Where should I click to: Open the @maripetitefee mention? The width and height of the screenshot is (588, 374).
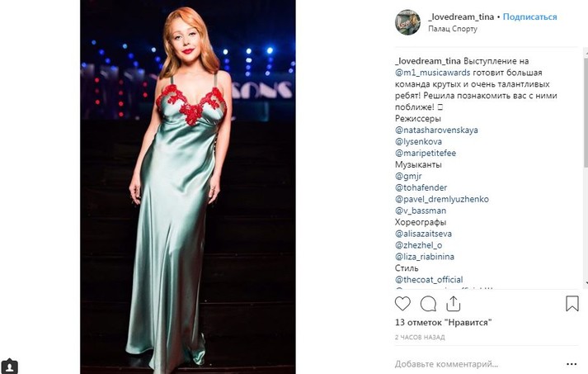pos(426,153)
